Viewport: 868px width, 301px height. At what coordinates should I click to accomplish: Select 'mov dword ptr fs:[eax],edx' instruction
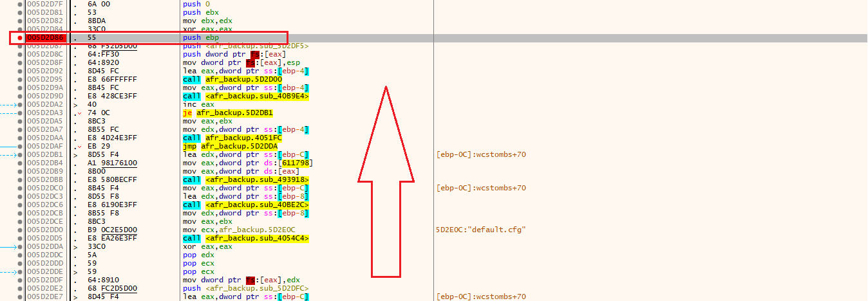point(241,280)
